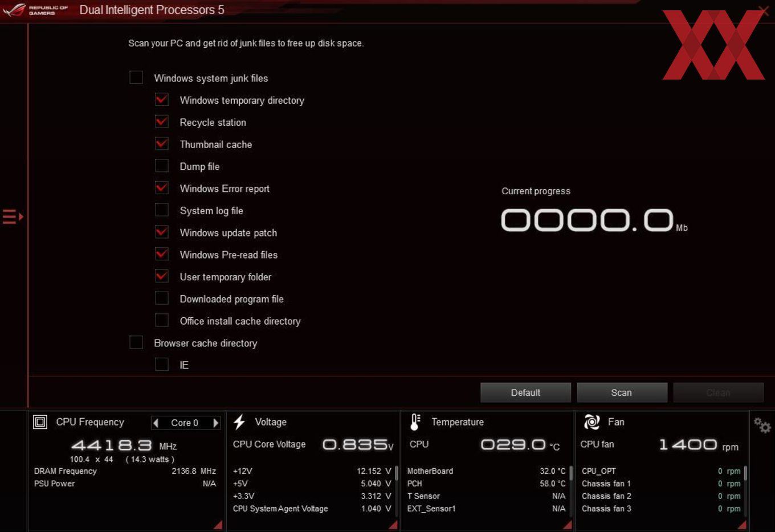
Task: Click the Clean button
Action: tap(718, 392)
